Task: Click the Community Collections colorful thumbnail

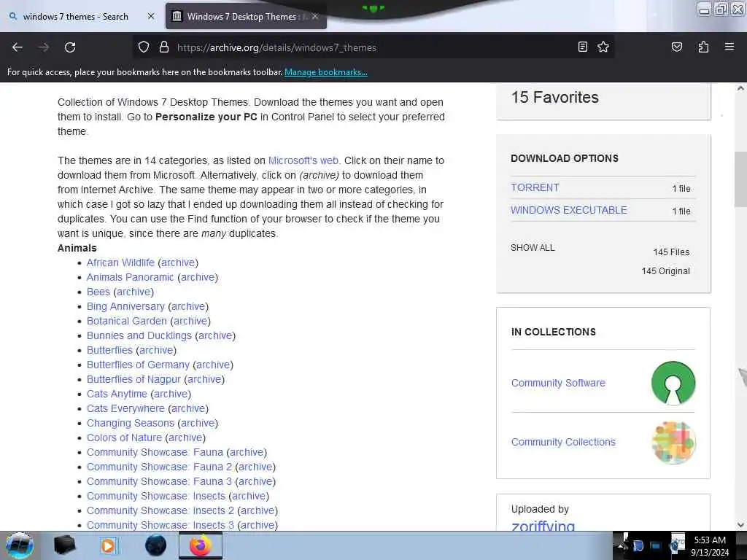Action: coord(673,443)
